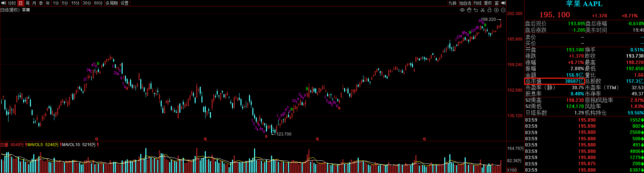Click the 123.700 low price marker
The height and width of the screenshot is (173, 644).
click(x=284, y=134)
